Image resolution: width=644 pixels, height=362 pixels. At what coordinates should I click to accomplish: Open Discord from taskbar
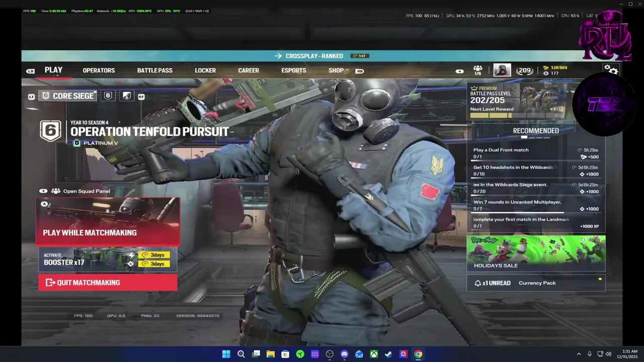coord(344,354)
